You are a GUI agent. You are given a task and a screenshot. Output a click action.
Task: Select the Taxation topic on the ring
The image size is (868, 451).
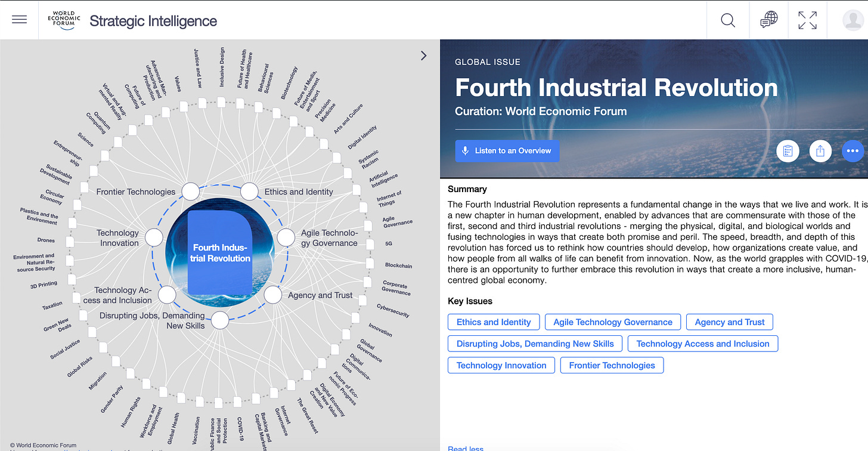(x=52, y=306)
